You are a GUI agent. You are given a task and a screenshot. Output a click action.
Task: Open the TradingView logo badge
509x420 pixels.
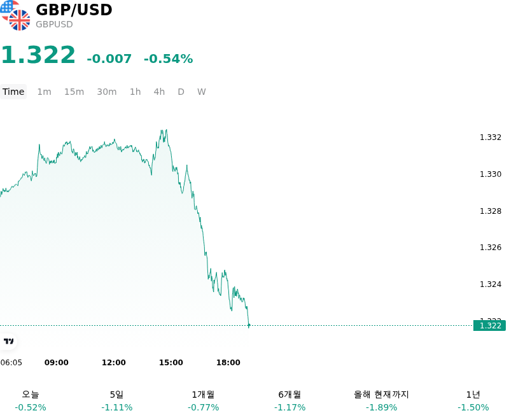(8, 341)
